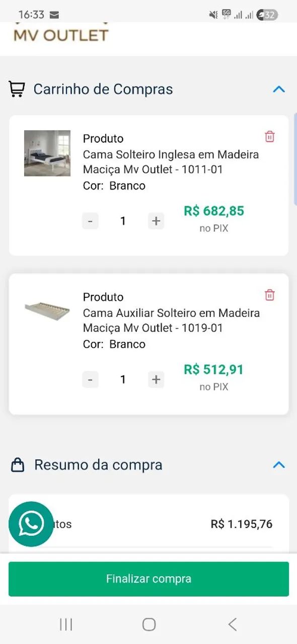
Task: Remove the Cama Auxiliar Solteiro item
Action: (270, 295)
